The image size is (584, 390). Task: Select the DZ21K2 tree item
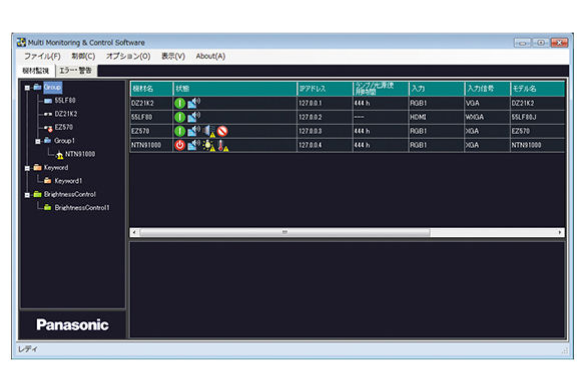(x=66, y=114)
